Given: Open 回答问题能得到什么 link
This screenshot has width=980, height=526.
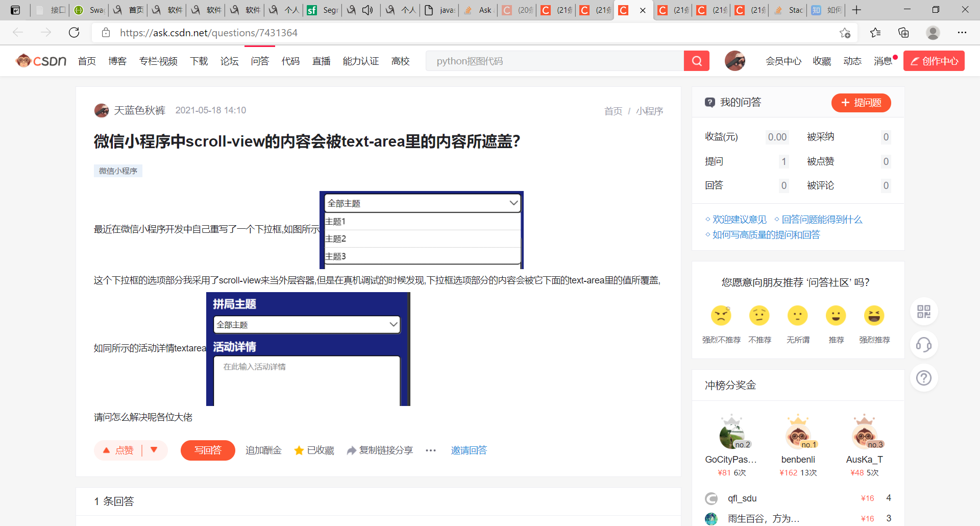Looking at the screenshot, I should pyautogui.click(x=822, y=220).
